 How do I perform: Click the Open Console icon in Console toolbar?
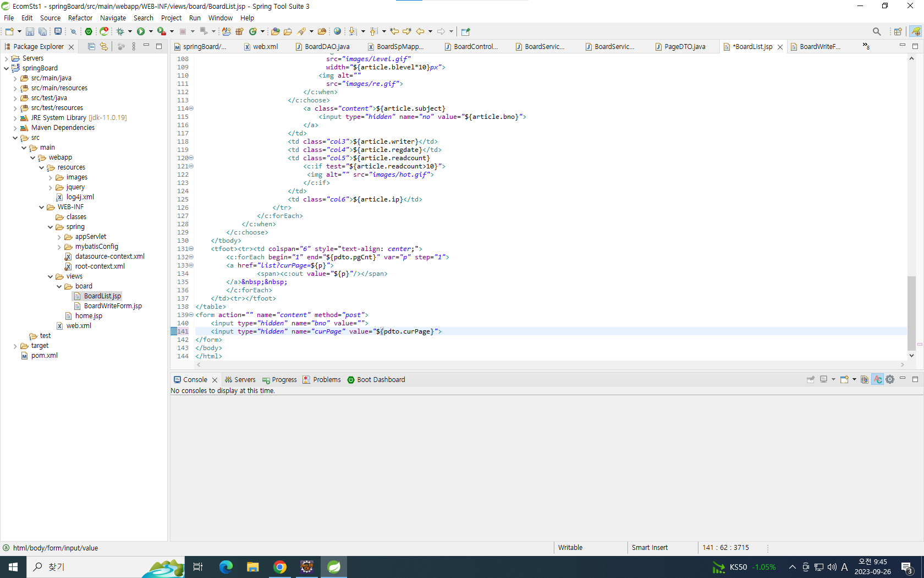tap(844, 379)
